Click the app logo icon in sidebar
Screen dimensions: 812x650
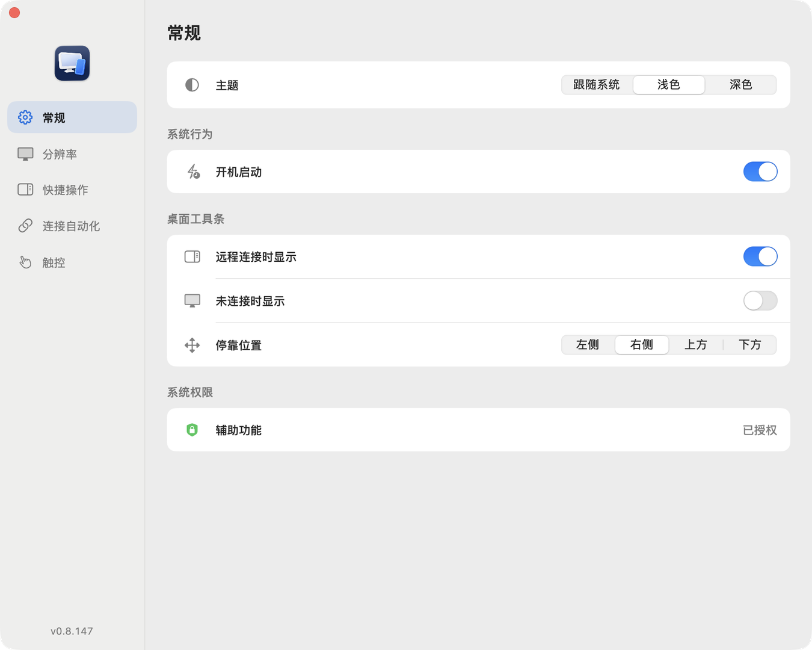point(72,63)
